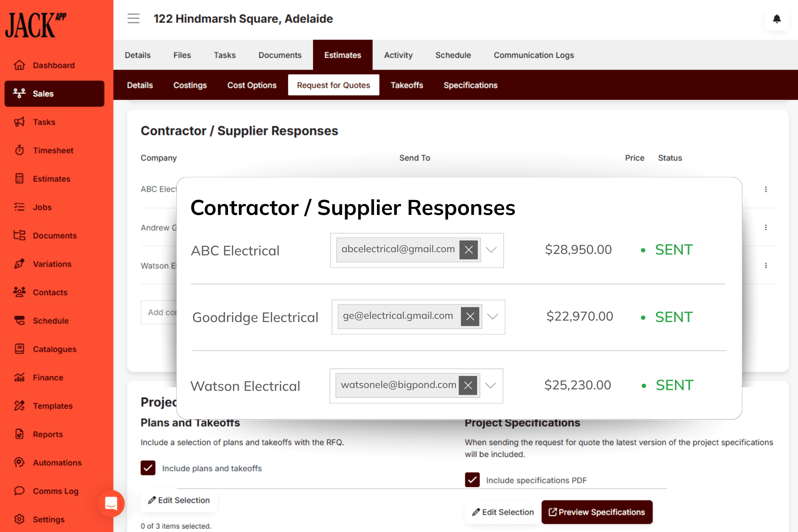Open options menu for ABC Electrical row

766,189
